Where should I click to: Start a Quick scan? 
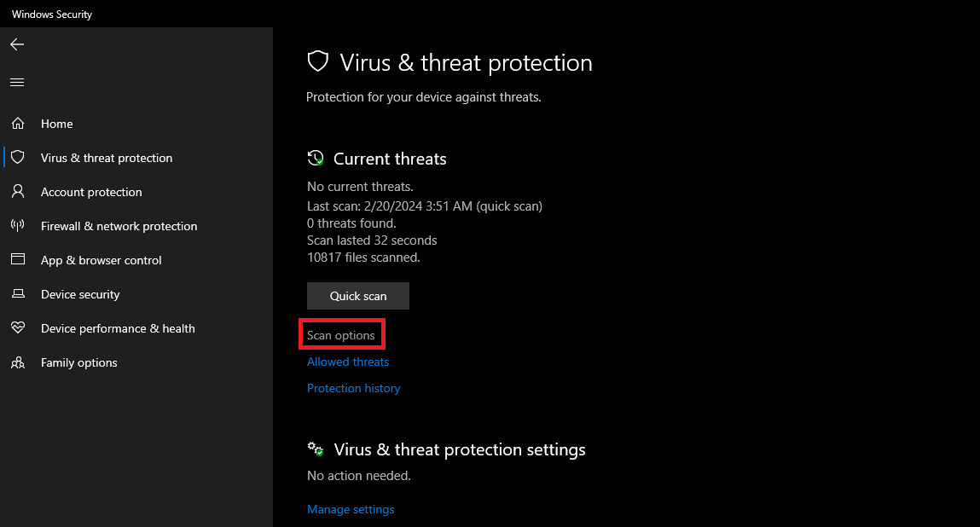tap(357, 295)
